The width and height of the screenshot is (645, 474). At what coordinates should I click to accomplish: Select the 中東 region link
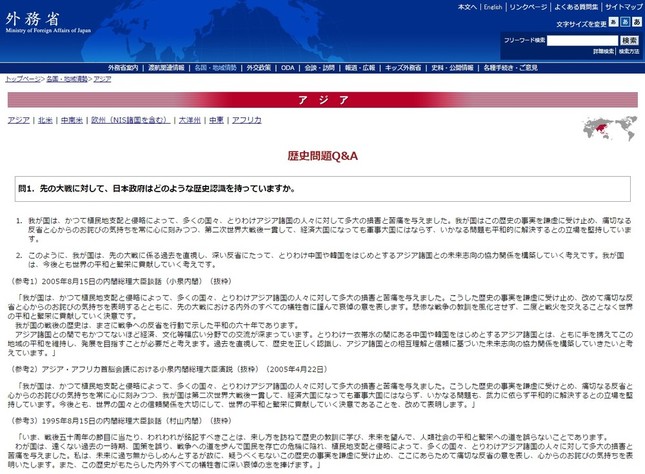[x=216, y=120]
